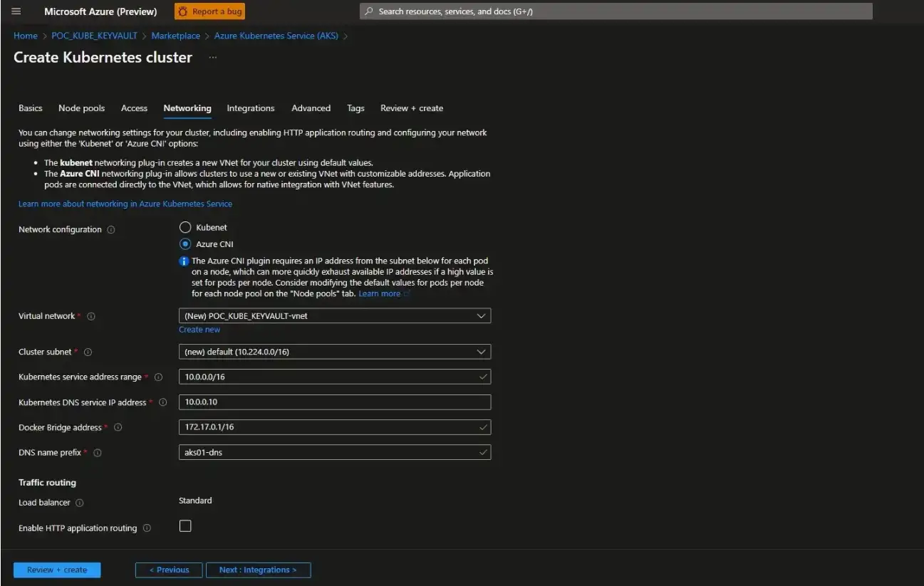Edit the Docker Bridge address field
Screen dimensions: 924x586
pyautogui.click(x=335, y=427)
